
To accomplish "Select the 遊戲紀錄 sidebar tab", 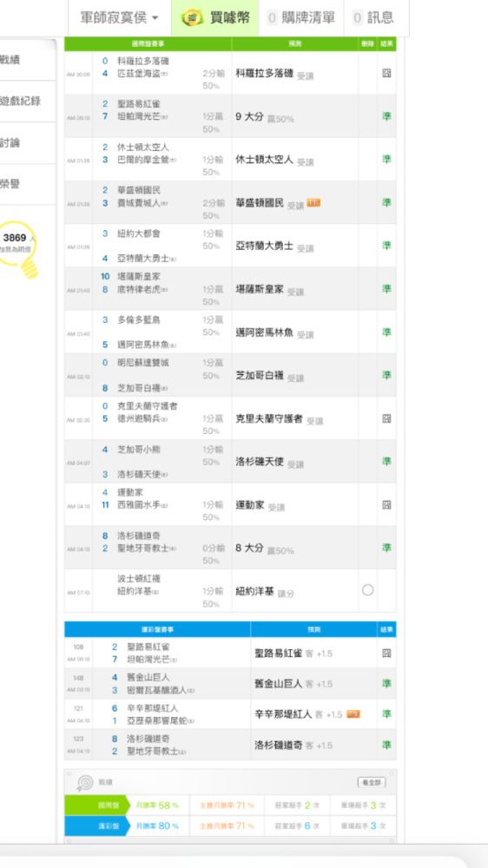I will [x=27, y=102].
